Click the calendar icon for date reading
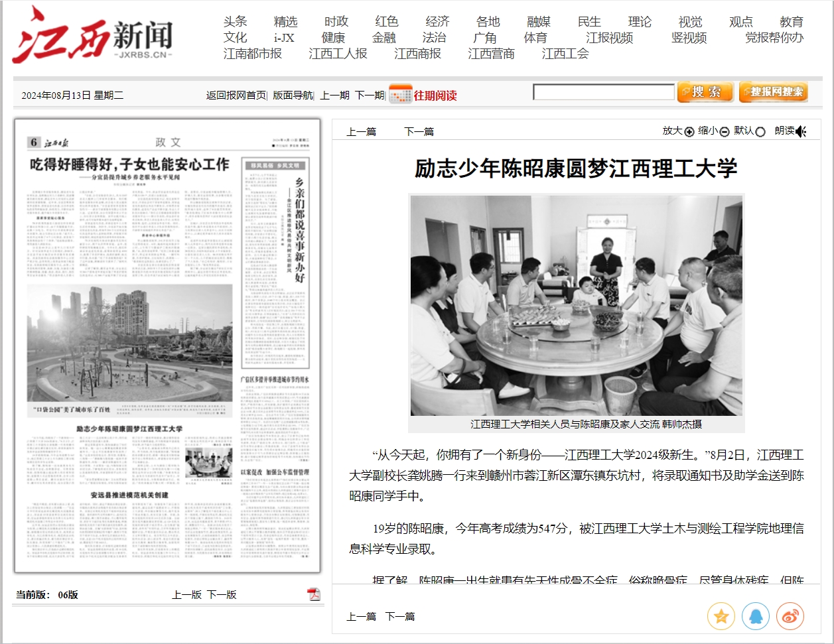This screenshot has height=644, width=834. (x=400, y=95)
